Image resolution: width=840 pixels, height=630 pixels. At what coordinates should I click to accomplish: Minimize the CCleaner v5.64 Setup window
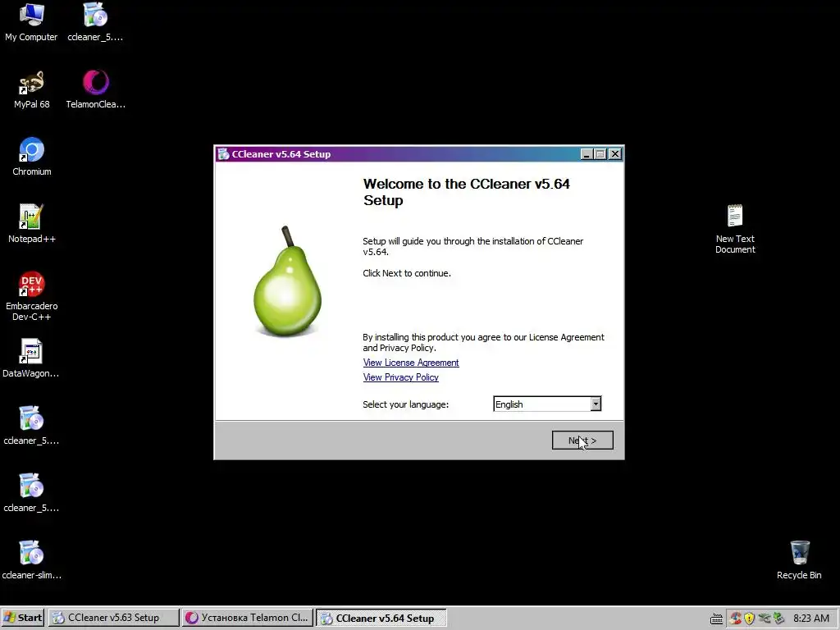(587, 154)
